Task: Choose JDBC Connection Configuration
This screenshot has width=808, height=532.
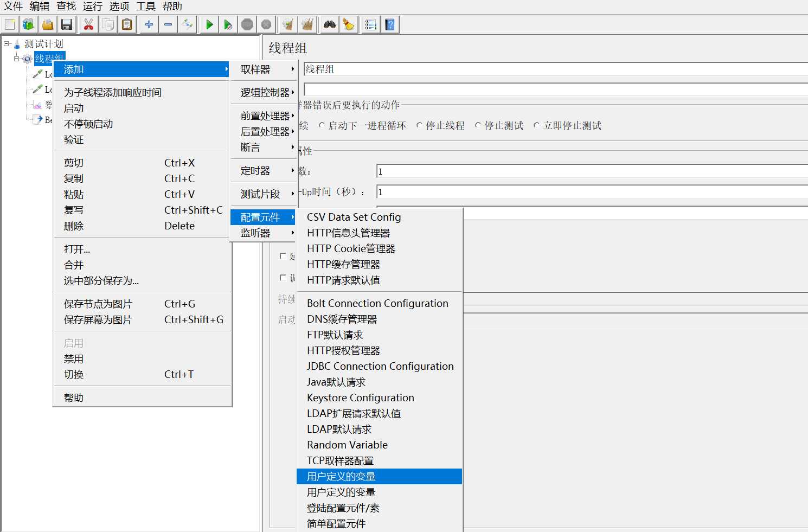Action: pos(380,367)
